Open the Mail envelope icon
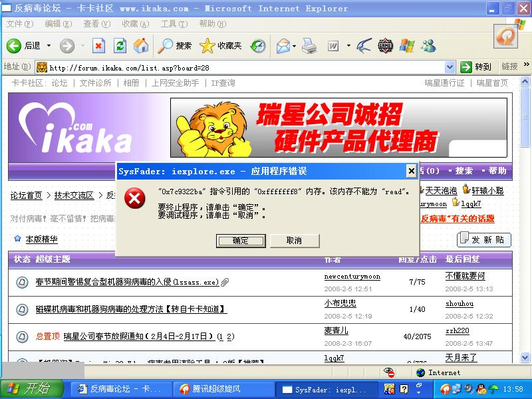This screenshot has height=399, width=532. (x=283, y=46)
